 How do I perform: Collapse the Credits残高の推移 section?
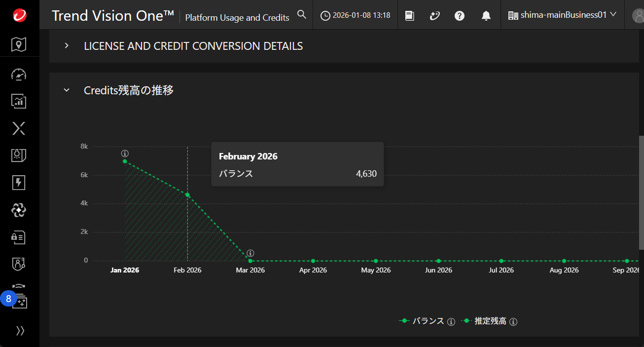tap(67, 90)
